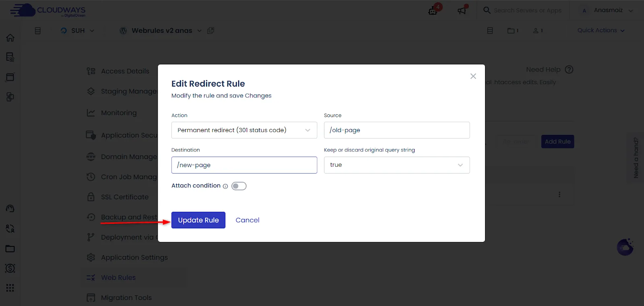
Task: Open the external link icon beside Webrules v2 anas
Action: pyautogui.click(x=211, y=31)
